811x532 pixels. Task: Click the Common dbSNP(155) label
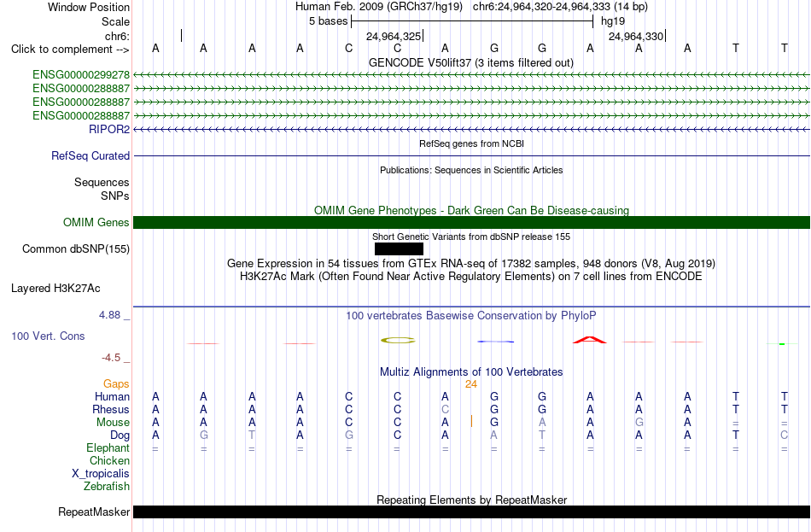point(75,249)
